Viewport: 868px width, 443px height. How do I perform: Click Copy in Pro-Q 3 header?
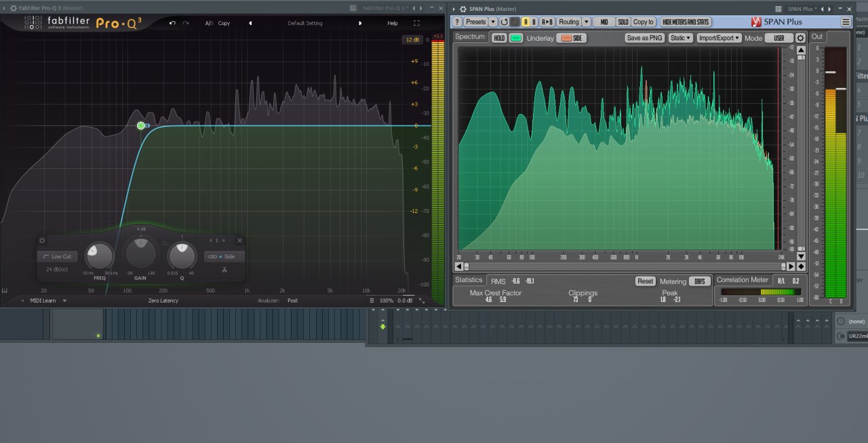(224, 23)
